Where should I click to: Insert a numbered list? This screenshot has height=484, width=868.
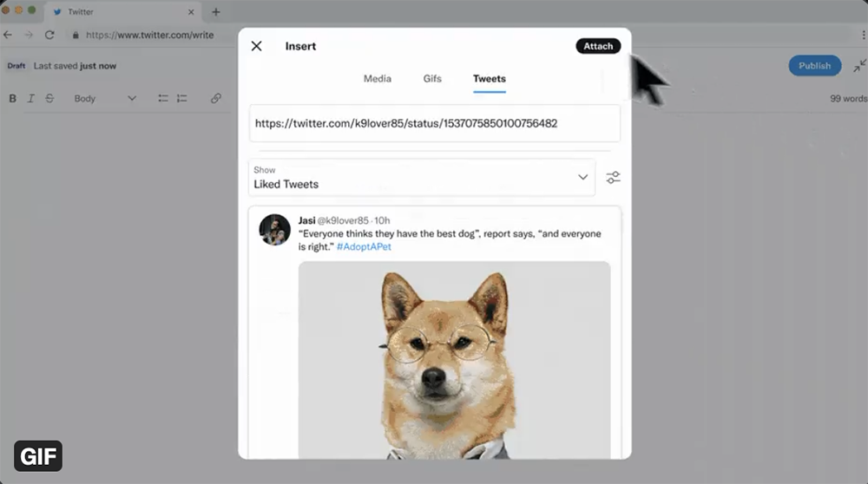coord(181,99)
